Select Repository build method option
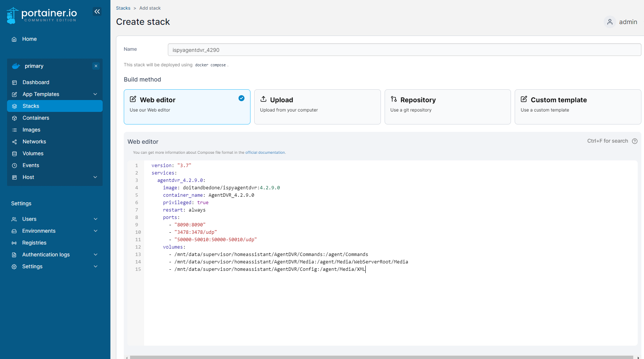The height and width of the screenshot is (359, 644). (448, 107)
